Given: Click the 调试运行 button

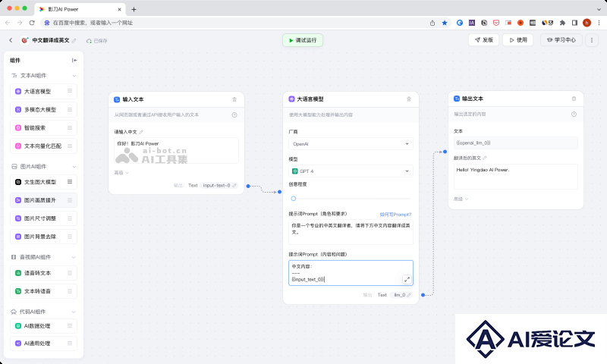Looking at the screenshot, I should tap(303, 40).
